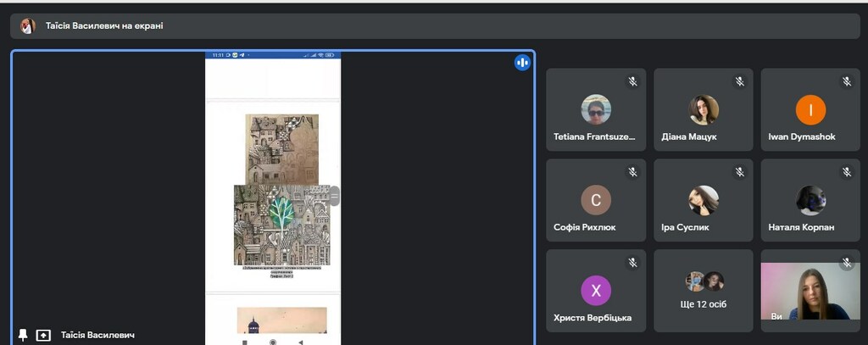
Task: Click the caption text under the houses artwork
Action: pyautogui.click(x=281, y=271)
